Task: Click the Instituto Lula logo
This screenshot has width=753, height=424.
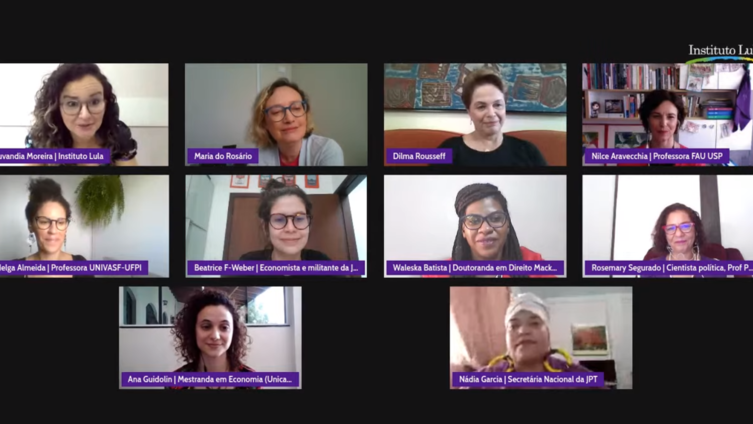Action: point(720,53)
